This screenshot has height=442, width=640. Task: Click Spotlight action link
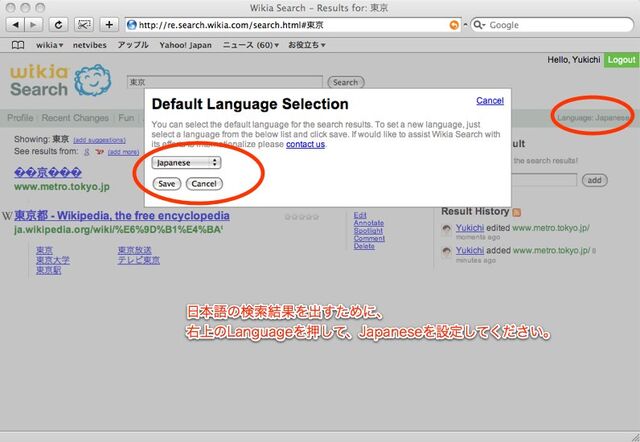368,231
